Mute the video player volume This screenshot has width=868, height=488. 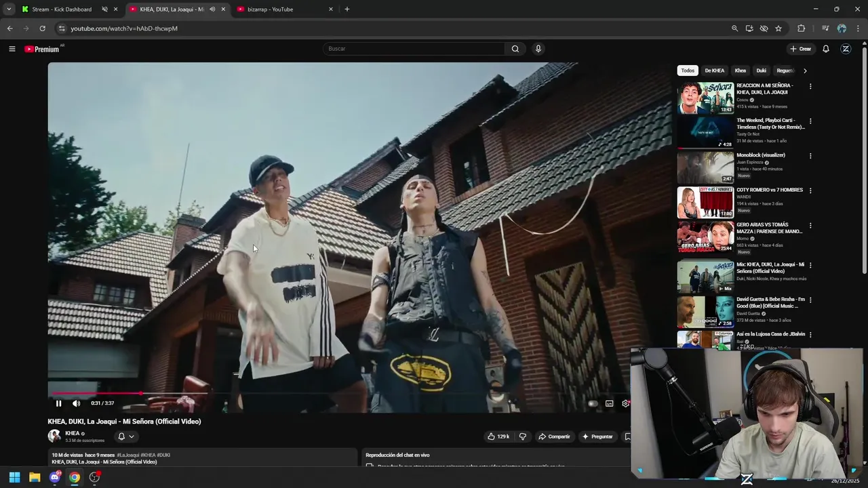tap(76, 403)
